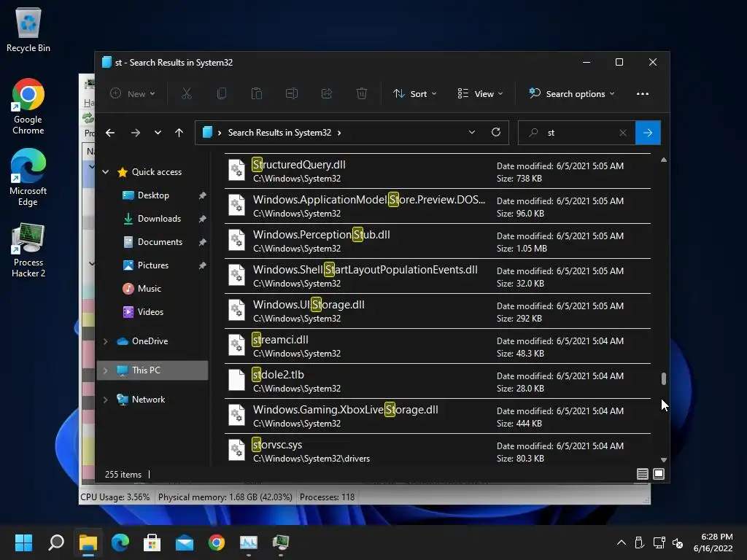This screenshot has width=747, height=560.
Task: Select the stdole2.tlb file
Action: click(x=438, y=381)
